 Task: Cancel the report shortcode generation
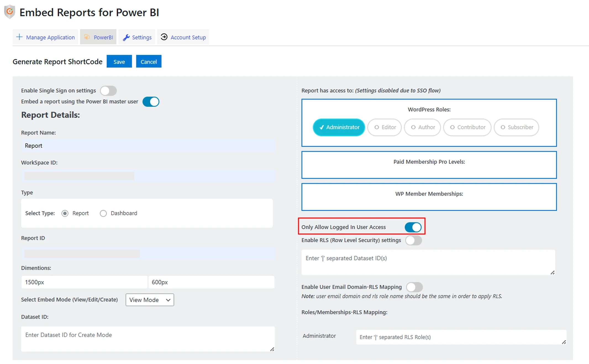(149, 61)
